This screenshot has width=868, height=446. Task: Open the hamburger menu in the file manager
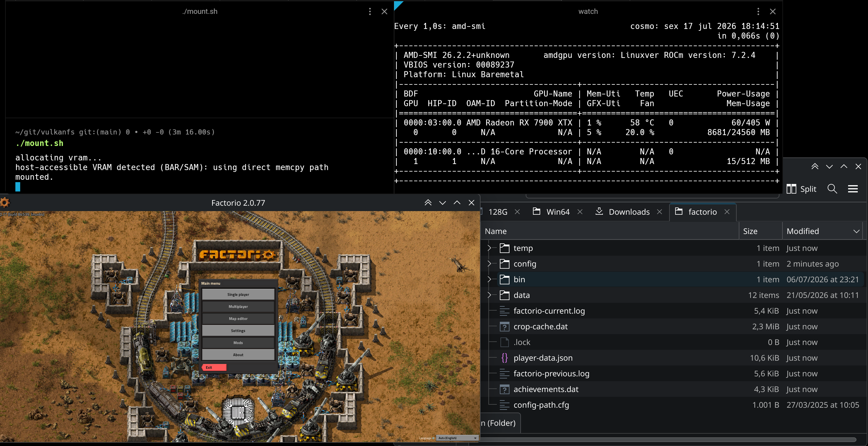coord(853,188)
